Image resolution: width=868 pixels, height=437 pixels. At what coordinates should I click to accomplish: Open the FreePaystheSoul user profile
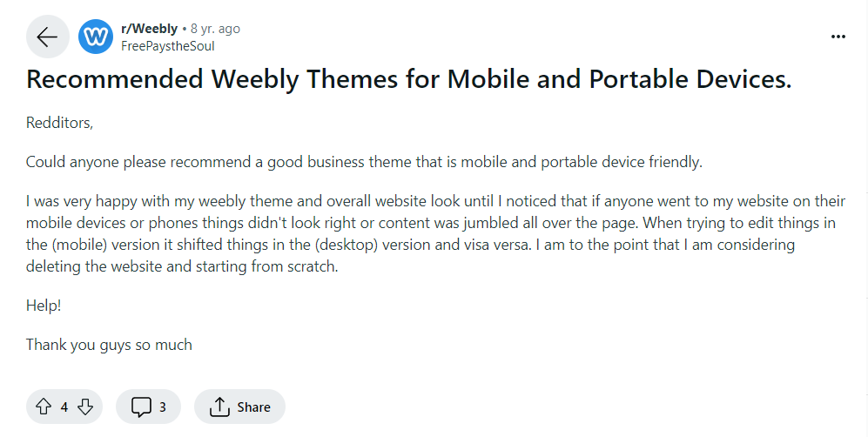[167, 46]
